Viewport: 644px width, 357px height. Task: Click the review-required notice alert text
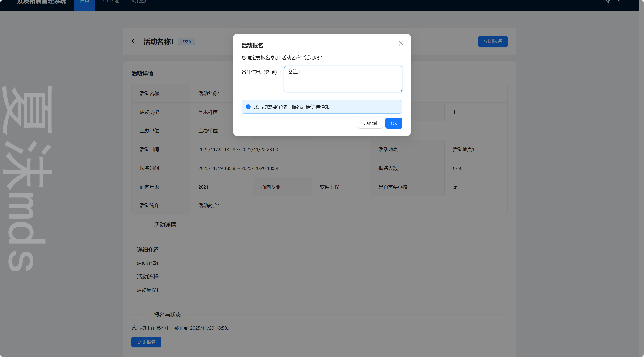[x=291, y=107]
